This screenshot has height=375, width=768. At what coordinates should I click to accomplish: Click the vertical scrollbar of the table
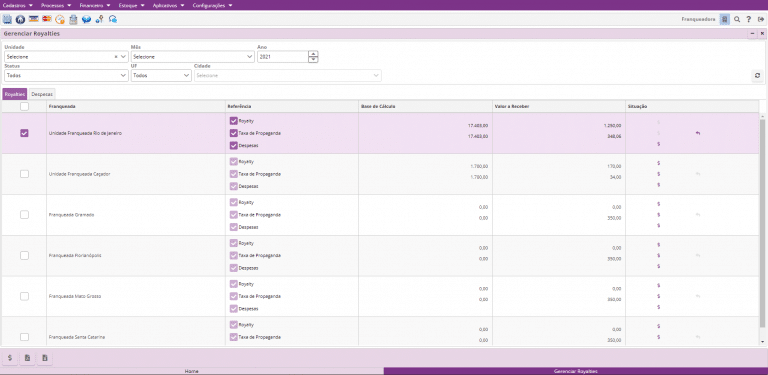click(x=762, y=223)
